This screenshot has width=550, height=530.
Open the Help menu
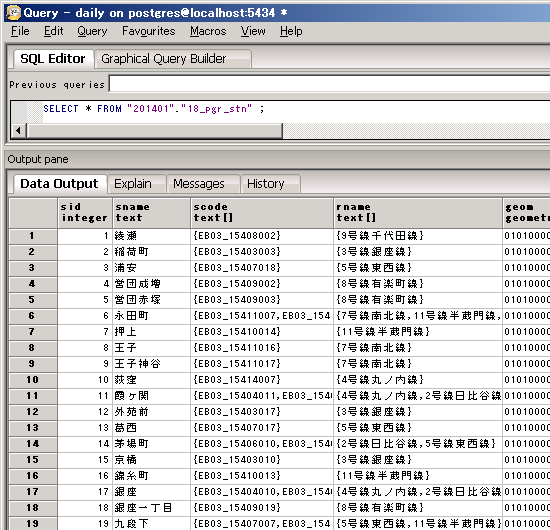coord(291,31)
